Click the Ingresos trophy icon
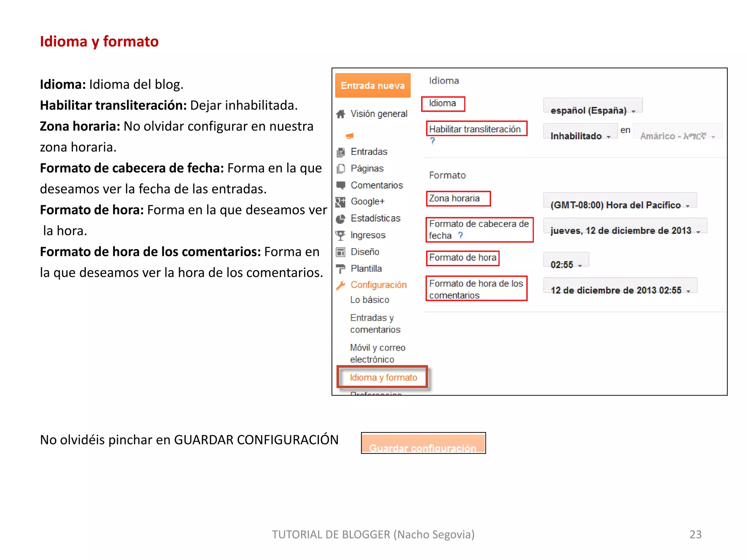This screenshot has height=560, width=747. pos(340,236)
